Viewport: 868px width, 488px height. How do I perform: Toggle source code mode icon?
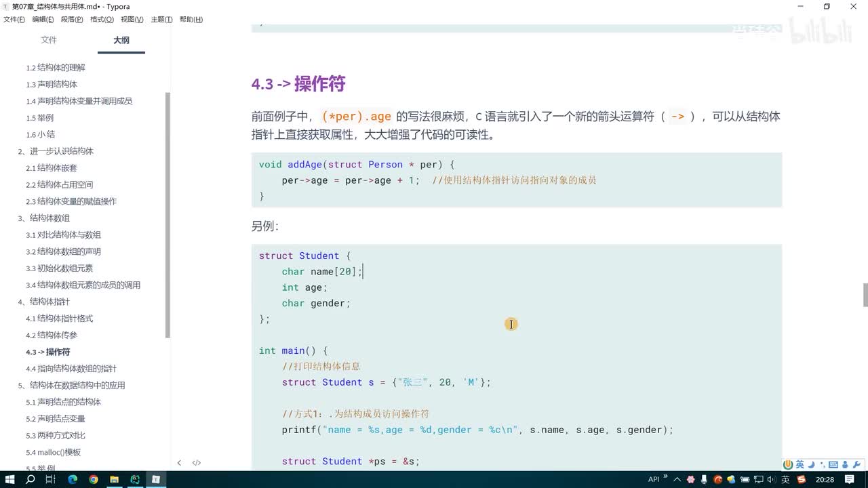(x=197, y=463)
